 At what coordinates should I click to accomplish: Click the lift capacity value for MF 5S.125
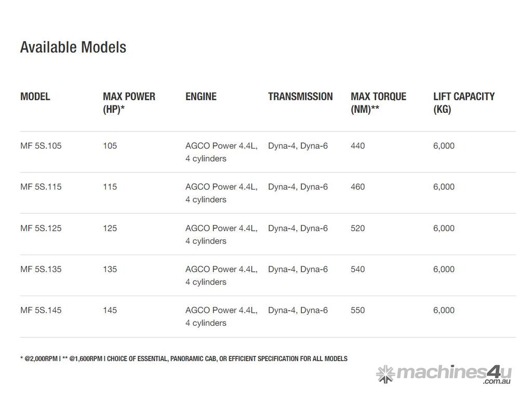(x=444, y=228)
